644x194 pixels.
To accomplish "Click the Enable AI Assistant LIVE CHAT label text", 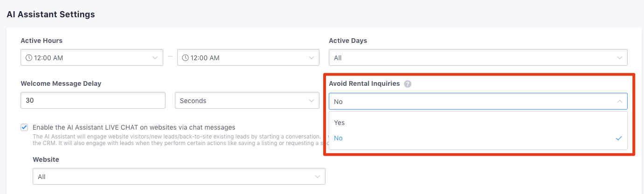I will point(134,127).
